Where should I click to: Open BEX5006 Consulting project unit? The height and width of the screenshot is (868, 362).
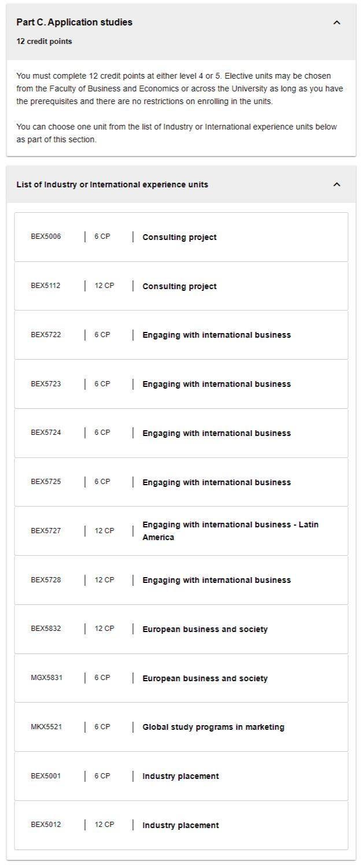coord(181,237)
